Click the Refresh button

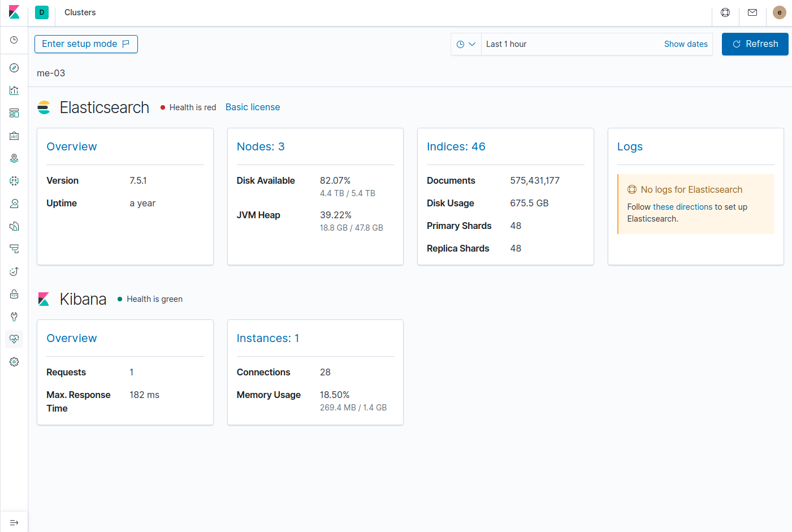tap(755, 44)
